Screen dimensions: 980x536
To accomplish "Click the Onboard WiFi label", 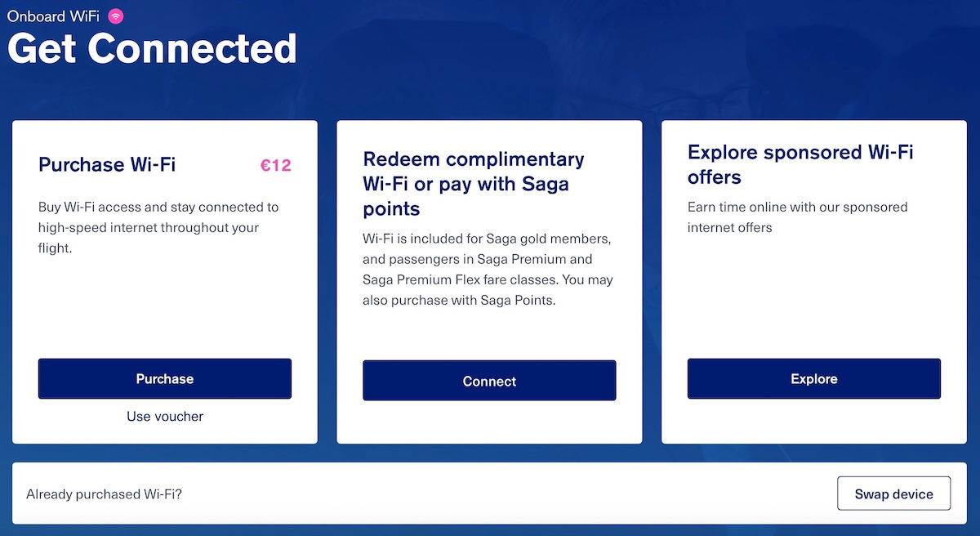I will point(53,16).
